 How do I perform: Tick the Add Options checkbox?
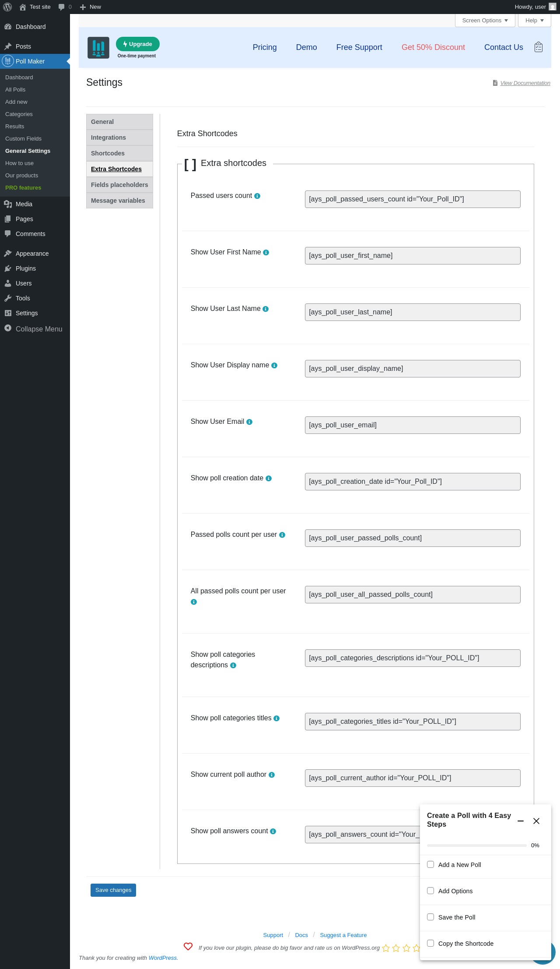pos(430,891)
